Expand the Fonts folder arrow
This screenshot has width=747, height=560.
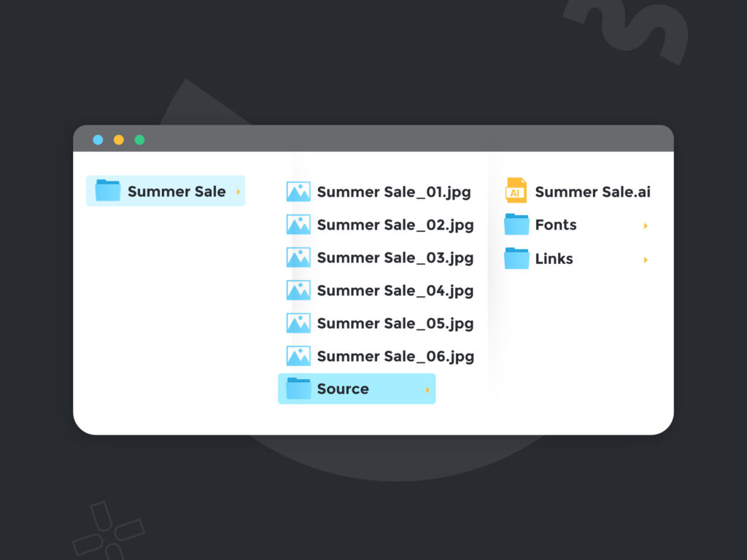click(646, 226)
